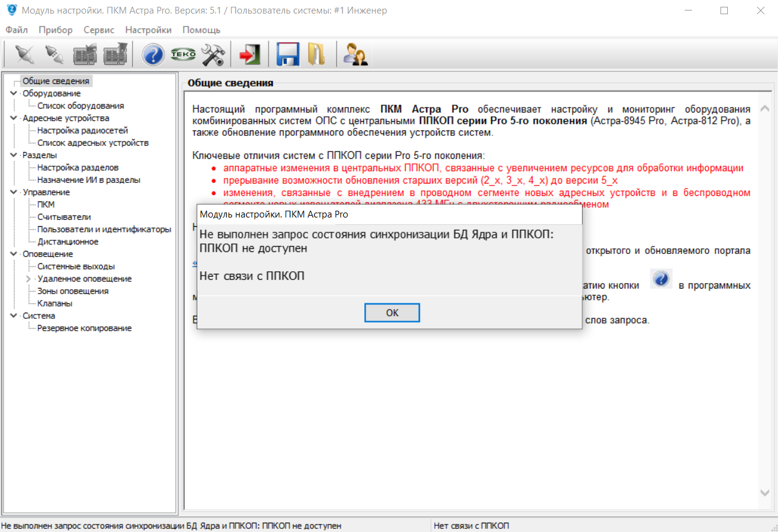Open the Сервис menu
The image size is (778, 532).
[99, 30]
